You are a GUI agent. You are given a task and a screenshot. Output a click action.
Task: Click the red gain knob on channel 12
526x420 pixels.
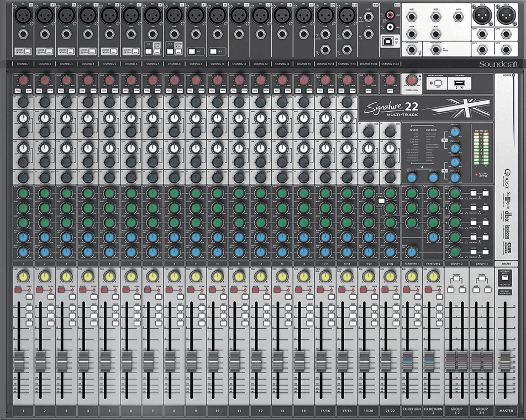pos(261,81)
